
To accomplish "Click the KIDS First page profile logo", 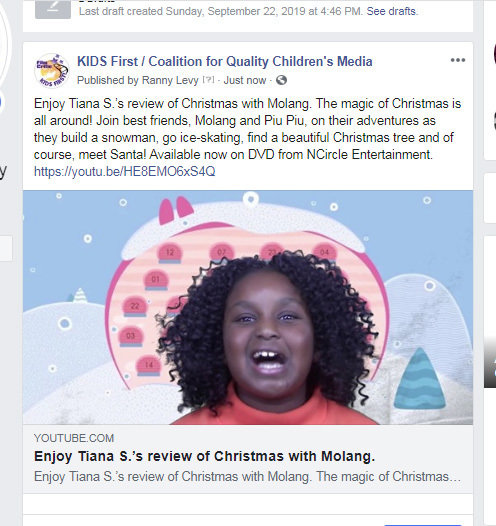I will [51, 70].
